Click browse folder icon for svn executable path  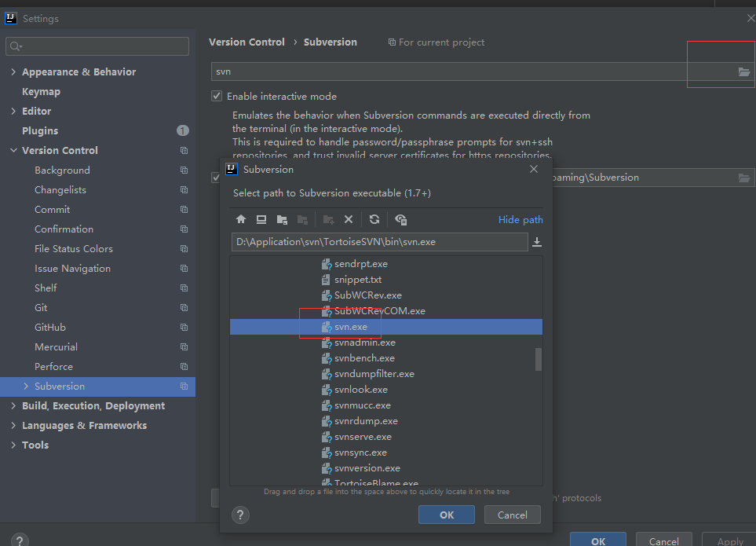tap(744, 71)
